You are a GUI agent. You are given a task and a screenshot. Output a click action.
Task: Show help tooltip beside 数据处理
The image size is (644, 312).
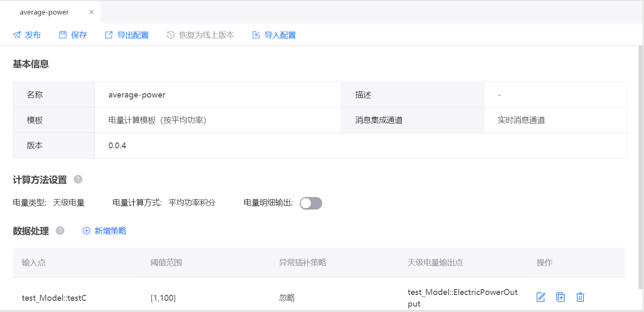(60, 231)
